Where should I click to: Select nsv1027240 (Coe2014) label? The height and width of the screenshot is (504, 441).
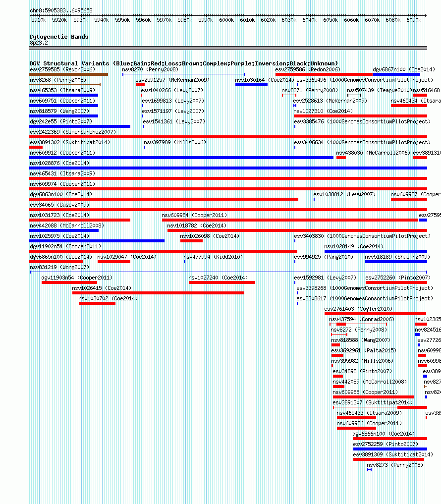pyautogui.click(x=218, y=278)
